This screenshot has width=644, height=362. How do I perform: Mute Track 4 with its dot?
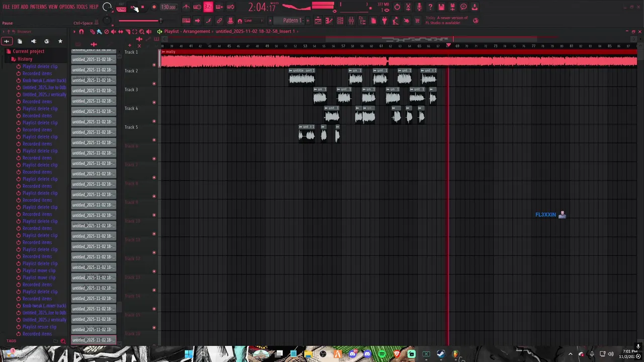click(154, 121)
